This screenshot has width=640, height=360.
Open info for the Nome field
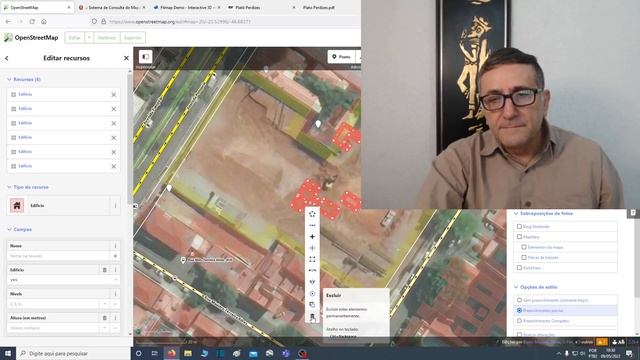[115, 246]
